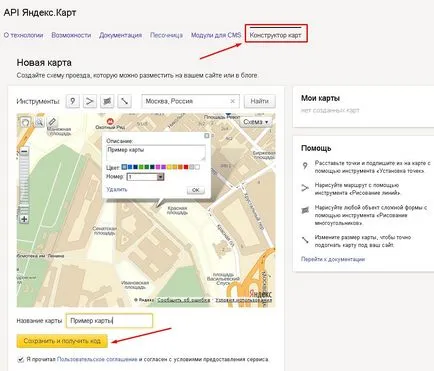Select the polygon drawing tool
The width and height of the screenshot is (434, 371).
tap(107, 101)
